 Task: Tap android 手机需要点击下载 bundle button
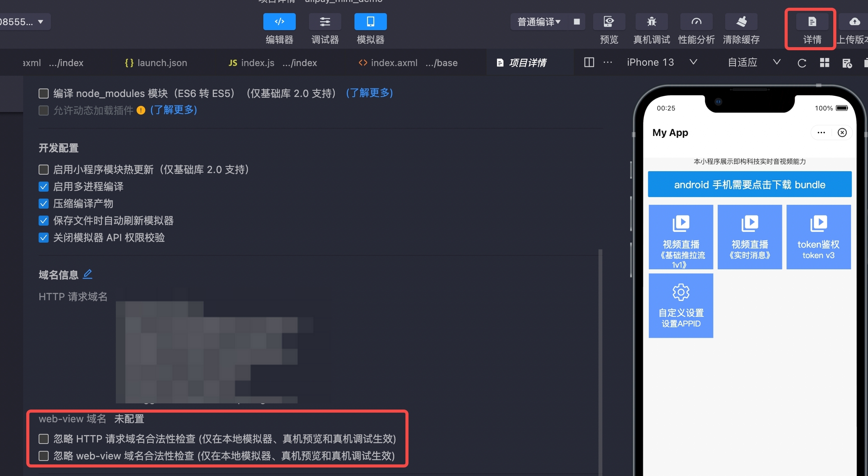tap(749, 185)
